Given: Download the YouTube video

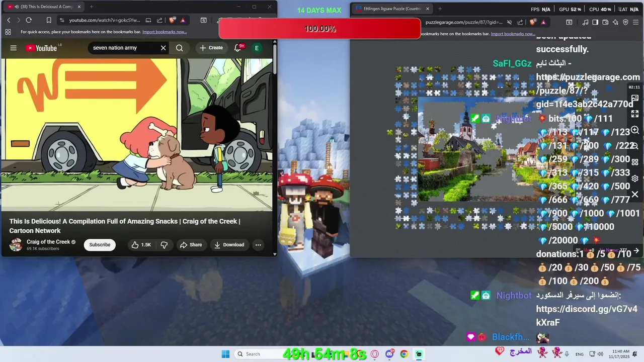Looking at the screenshot, I should (x=229, y=245).
